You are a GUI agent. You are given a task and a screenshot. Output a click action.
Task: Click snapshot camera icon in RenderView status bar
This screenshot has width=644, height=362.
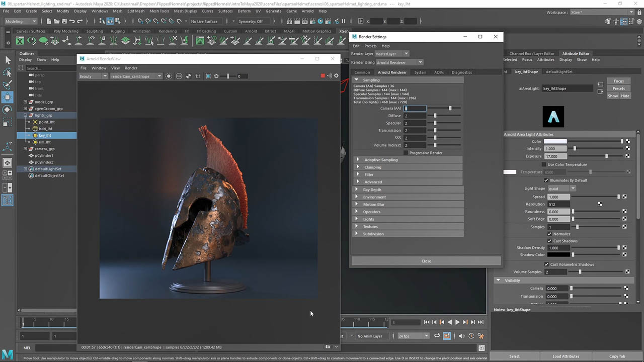pos(328,347)
